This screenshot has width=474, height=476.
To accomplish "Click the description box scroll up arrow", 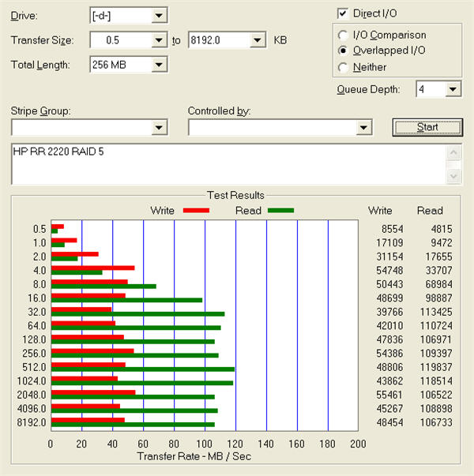I will point(453,152).
